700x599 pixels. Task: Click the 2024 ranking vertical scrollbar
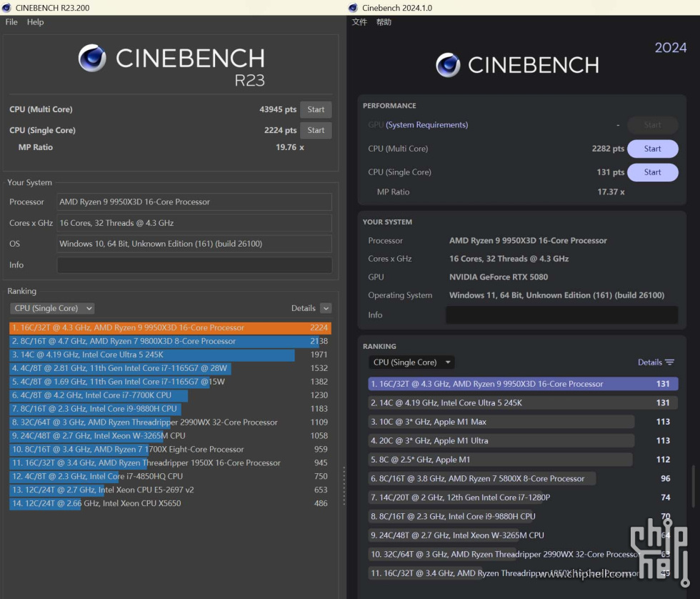(x=693, y=487)
